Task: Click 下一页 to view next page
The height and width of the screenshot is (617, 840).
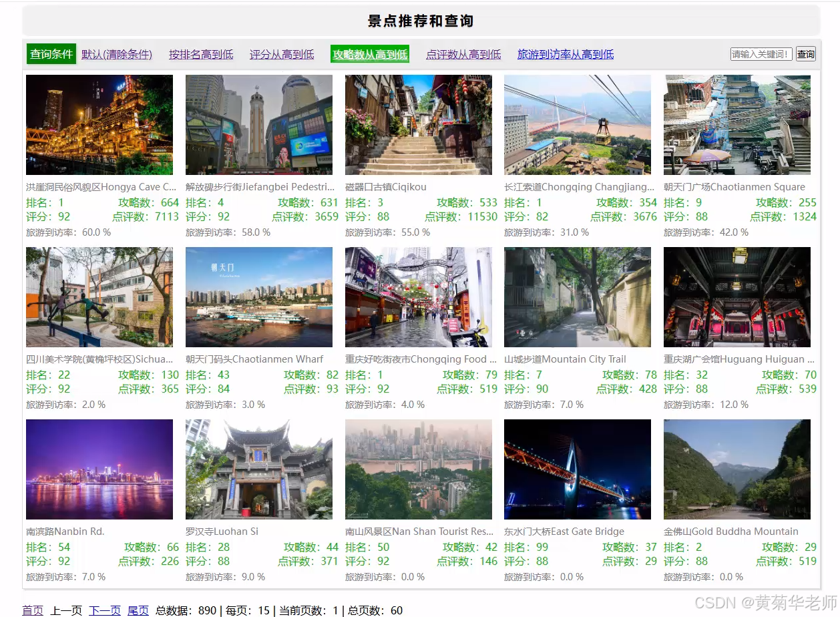Action: [104, 610]
